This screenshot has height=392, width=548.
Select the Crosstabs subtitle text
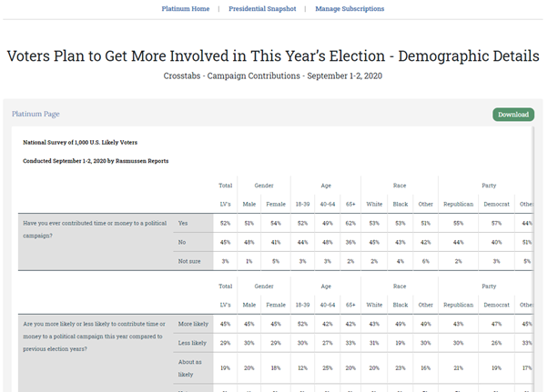(x=272, y=75)
